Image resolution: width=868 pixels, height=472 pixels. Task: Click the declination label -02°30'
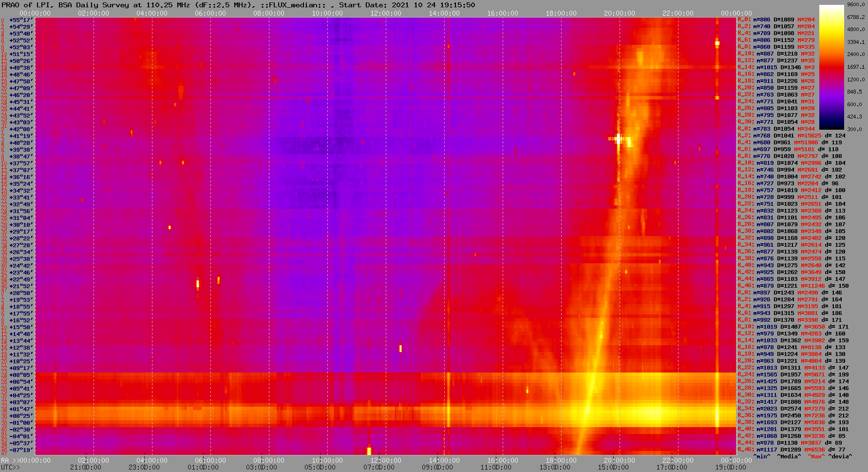[x=21, y=430]
